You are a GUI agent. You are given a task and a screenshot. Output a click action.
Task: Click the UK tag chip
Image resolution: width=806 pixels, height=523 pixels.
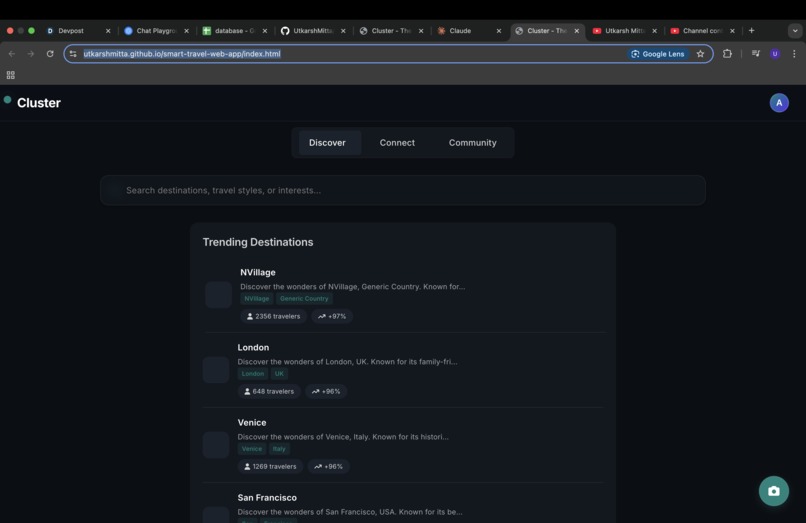pyautogui.click(x=279, y=374)
